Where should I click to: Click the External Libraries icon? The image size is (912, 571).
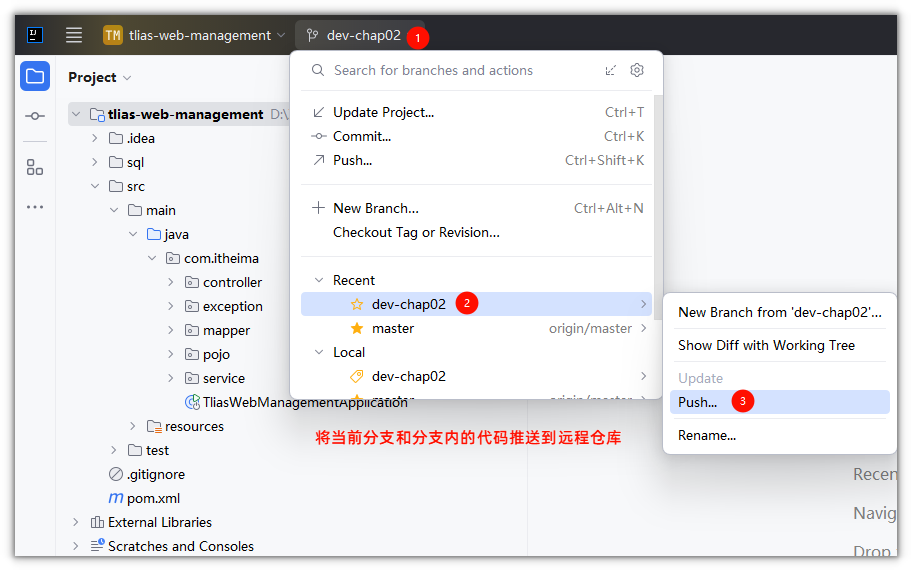(97, 522)
